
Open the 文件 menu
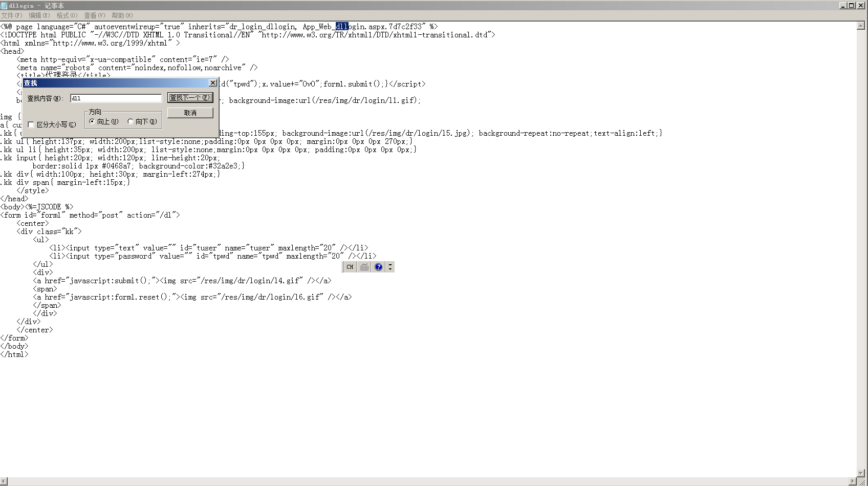[12, 15]
